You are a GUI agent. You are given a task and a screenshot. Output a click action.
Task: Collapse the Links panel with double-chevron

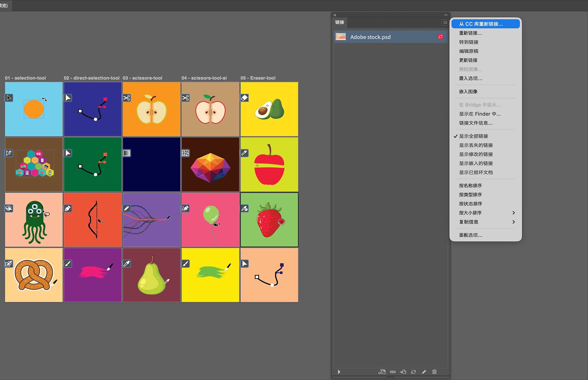click(446, 15)
